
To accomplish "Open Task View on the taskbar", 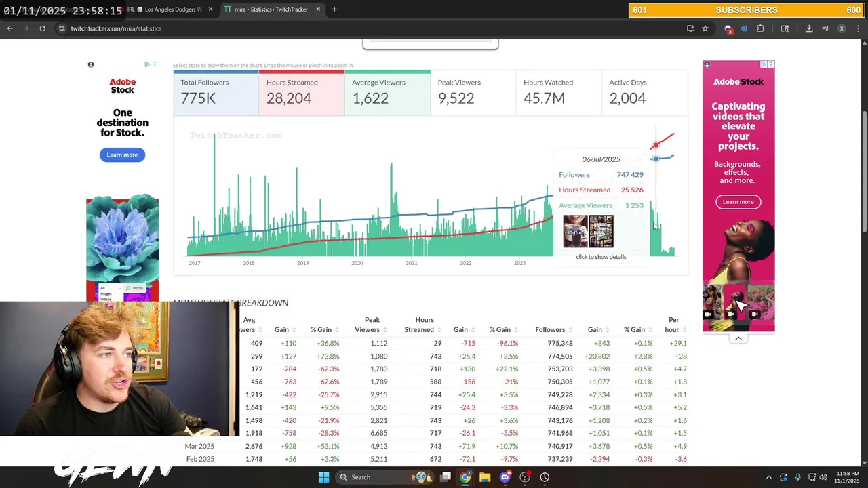I will click(446, 477).
